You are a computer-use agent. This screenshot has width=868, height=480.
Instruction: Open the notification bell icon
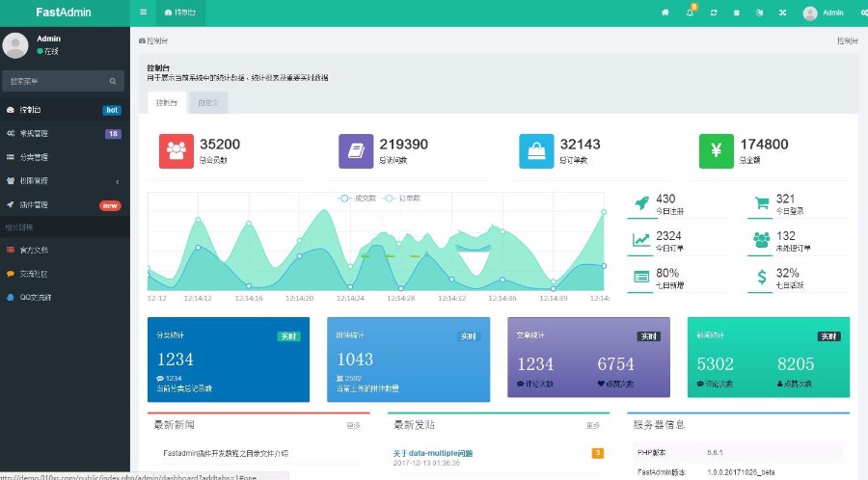point(690,13)
